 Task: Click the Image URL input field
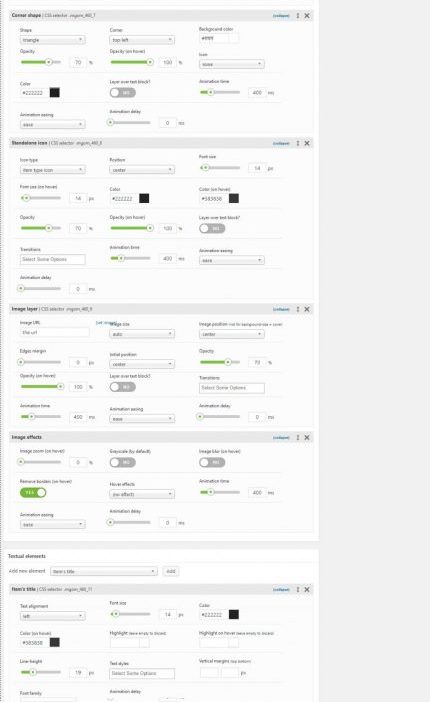coord(55,332)
